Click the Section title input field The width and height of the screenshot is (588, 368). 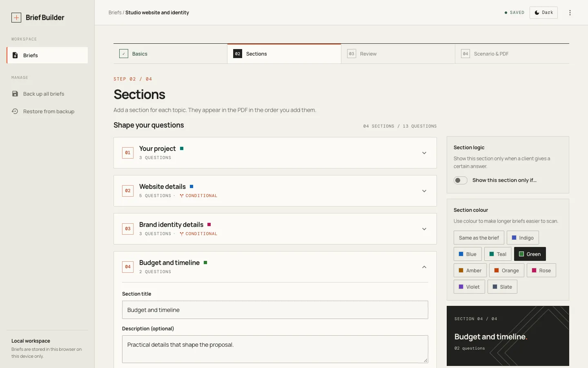(x=275, y=310)
